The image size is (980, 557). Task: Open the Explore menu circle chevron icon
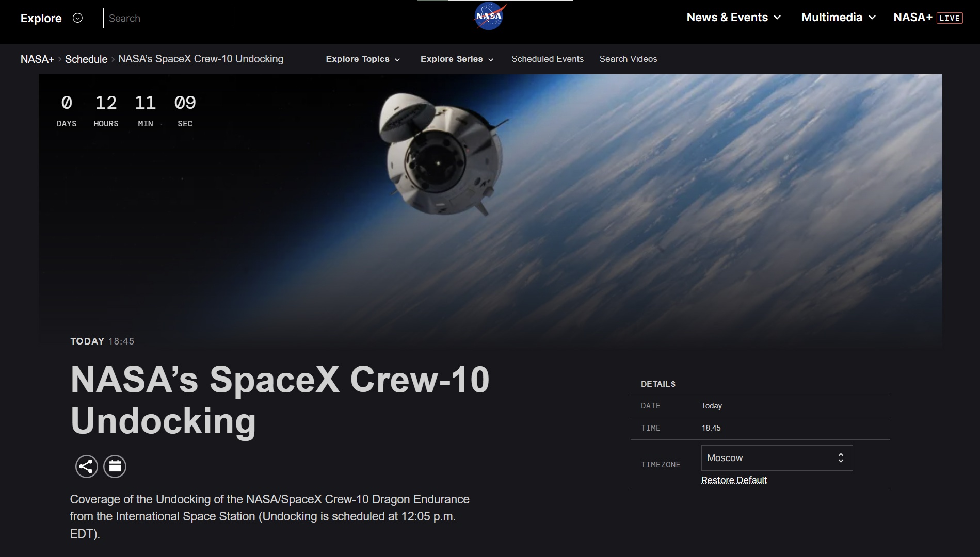click(77, 18)
